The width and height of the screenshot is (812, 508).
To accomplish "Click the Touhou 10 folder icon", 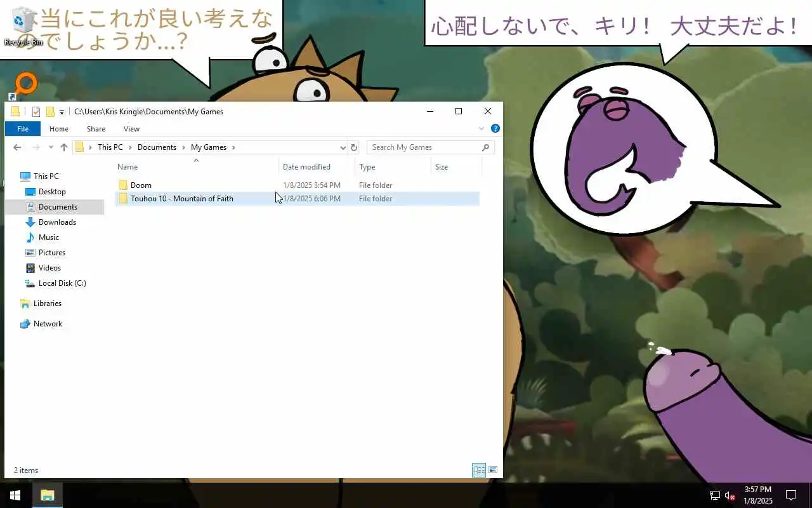I will [x=123, y=199].
